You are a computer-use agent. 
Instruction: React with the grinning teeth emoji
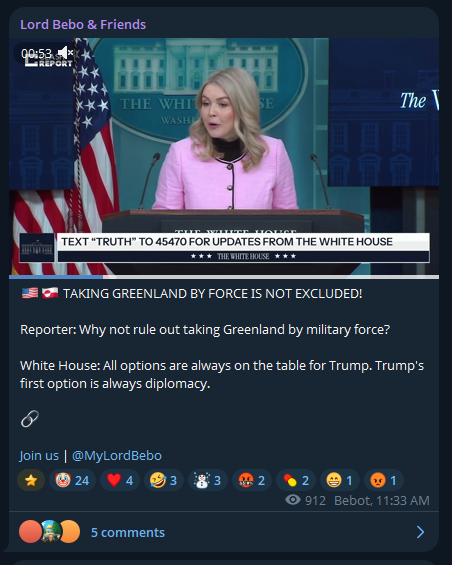pyautogui.click(x=340, y=480)
